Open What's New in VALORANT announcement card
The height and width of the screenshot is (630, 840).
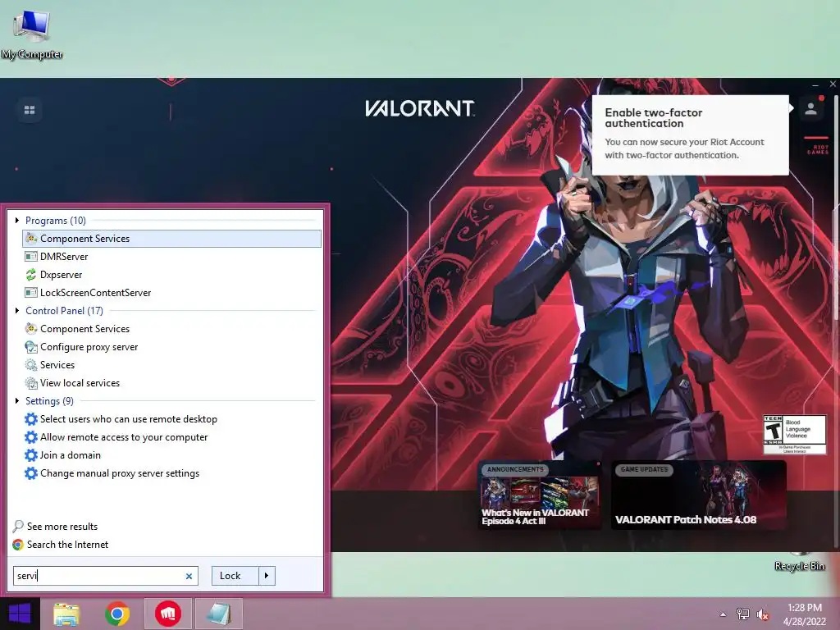click(x=540, y=495)
